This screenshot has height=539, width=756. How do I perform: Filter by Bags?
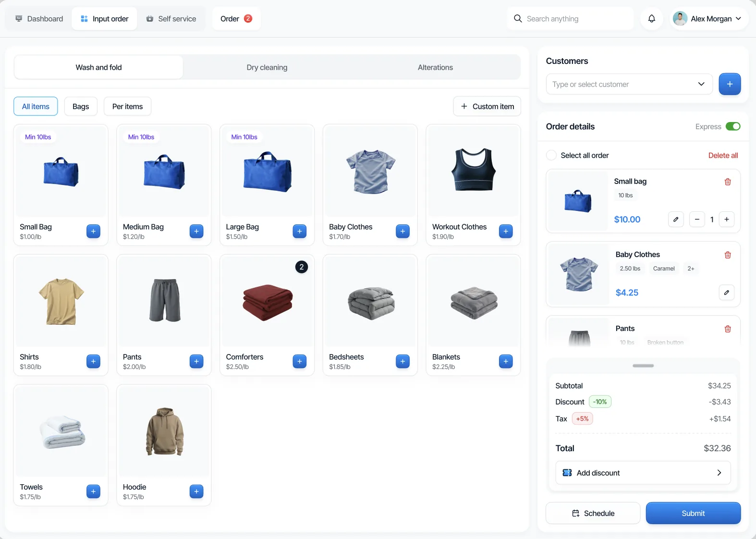(81, 107)
